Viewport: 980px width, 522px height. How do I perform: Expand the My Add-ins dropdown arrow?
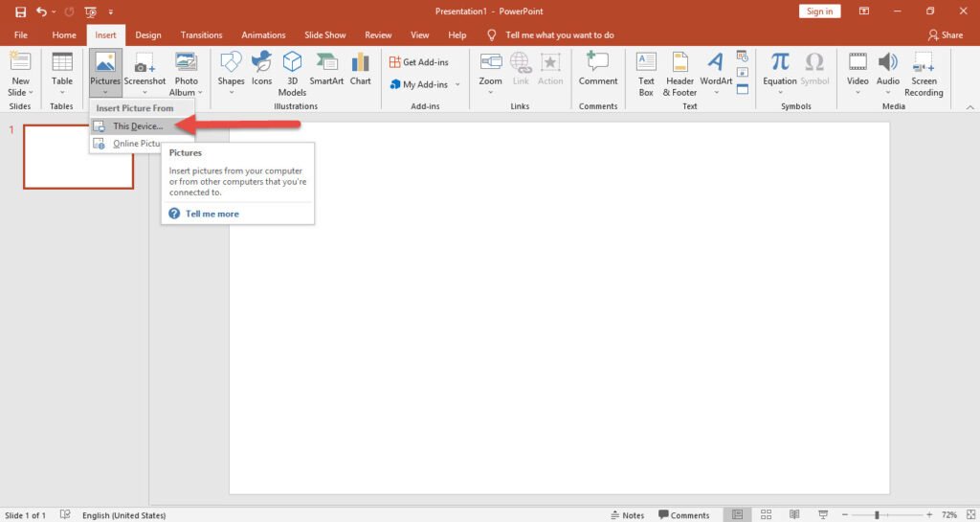pyautogui.click(x=457, y=84)
